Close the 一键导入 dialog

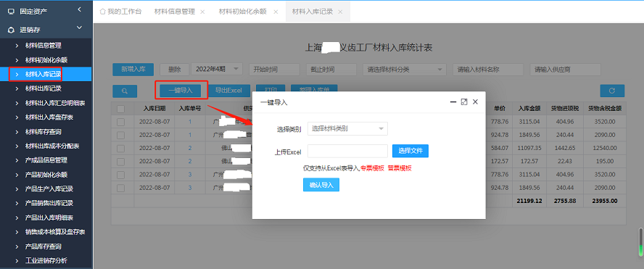point(475,102)
